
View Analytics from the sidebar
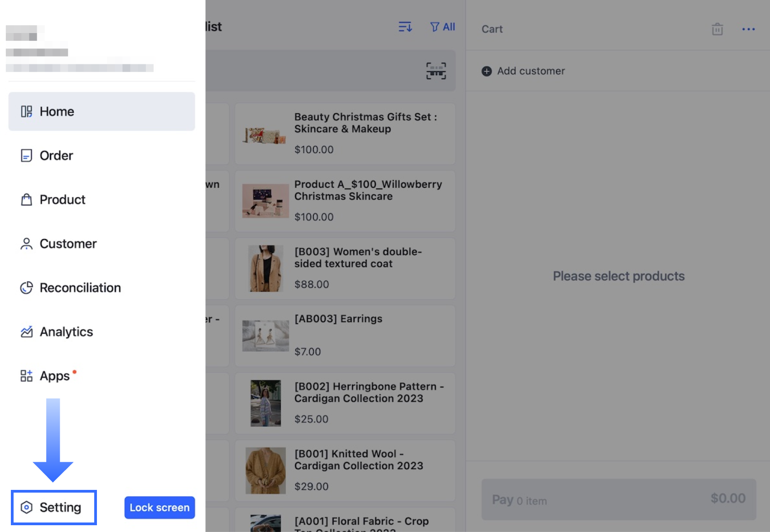[101, 332]
